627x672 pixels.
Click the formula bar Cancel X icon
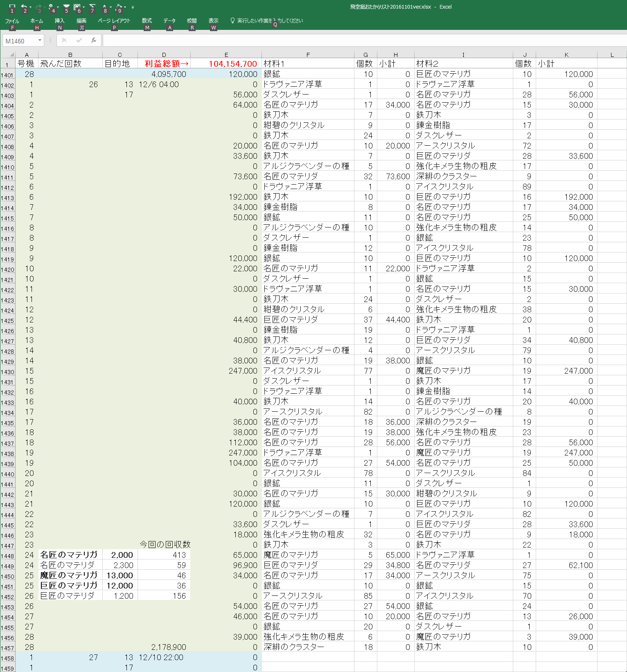[64, 40]
